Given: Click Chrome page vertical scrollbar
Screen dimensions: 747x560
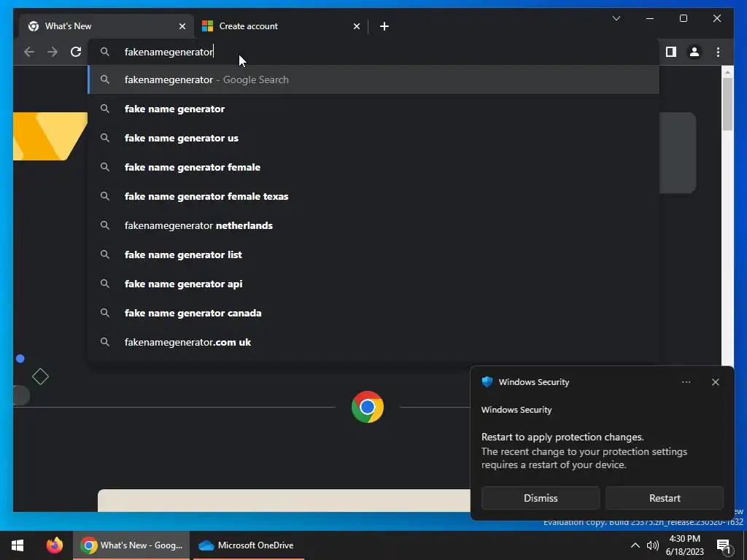Looking at the screenshot, I should coord(727,104).
